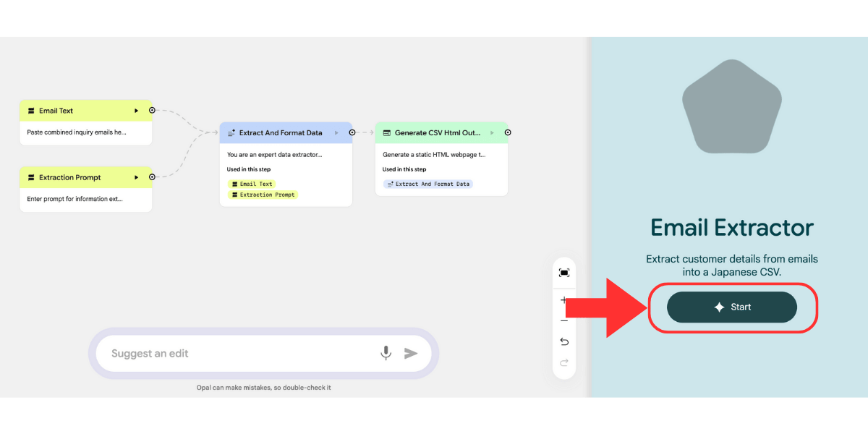The height and width of the screenshot is (434, 868).
Task: Run the Generate CSV Html Output step
Action: (x=492, y=133)
